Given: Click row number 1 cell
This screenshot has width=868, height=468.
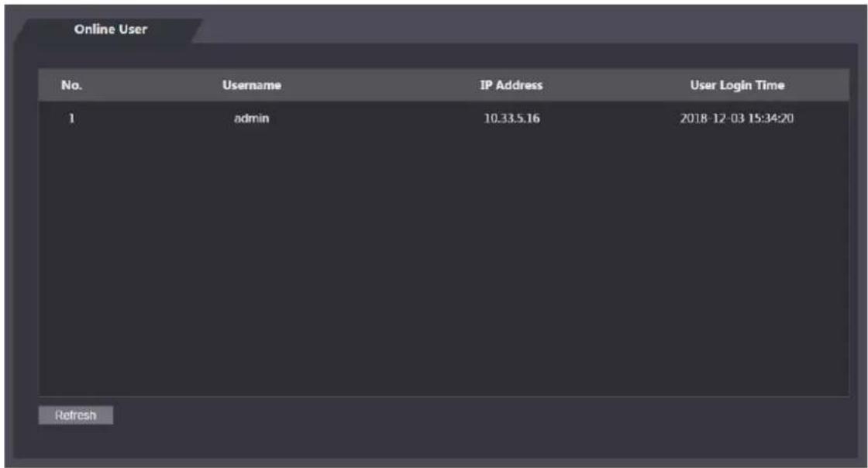Looking at the screenshot, I should click(x=71, y=118).
